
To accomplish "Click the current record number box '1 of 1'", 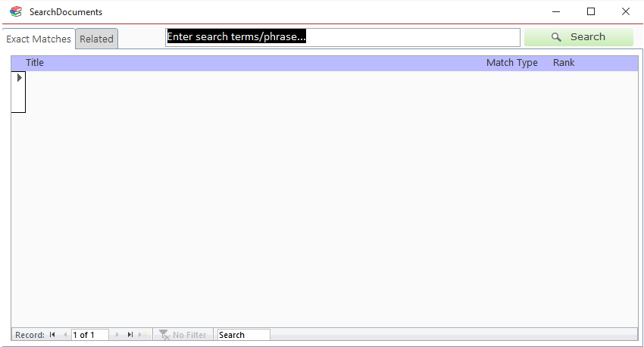I will click(90, 335).
